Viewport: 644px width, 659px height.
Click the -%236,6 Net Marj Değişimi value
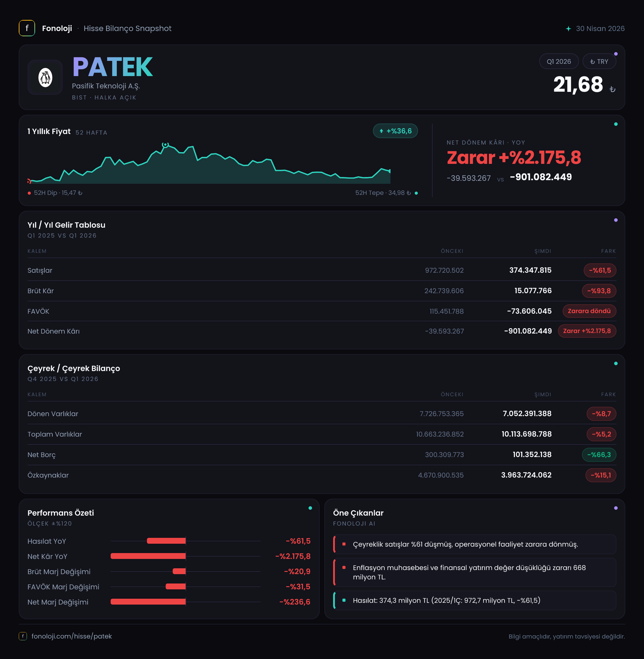click(294, 602)
